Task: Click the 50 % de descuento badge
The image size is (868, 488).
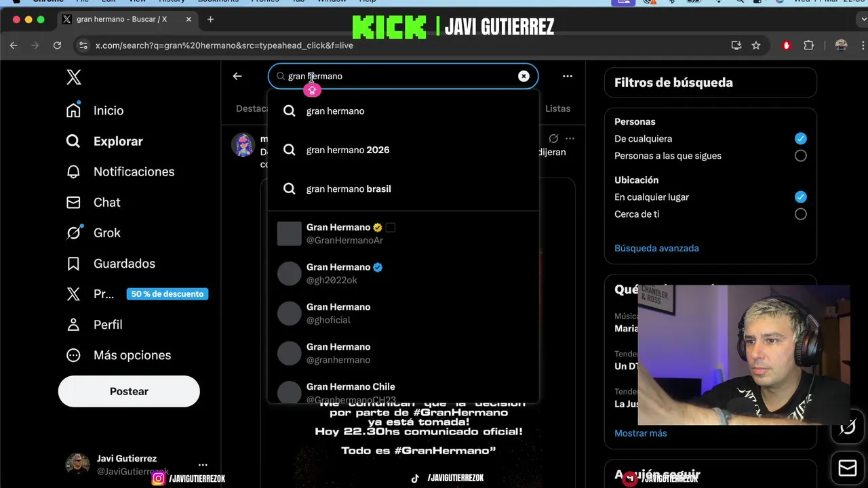Action: click(x=167, y=294)
